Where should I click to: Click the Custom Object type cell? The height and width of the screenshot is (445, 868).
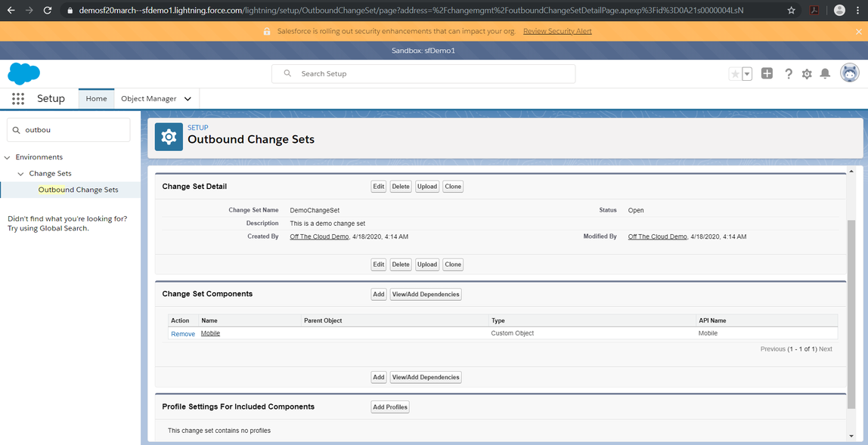pos(513,333)
